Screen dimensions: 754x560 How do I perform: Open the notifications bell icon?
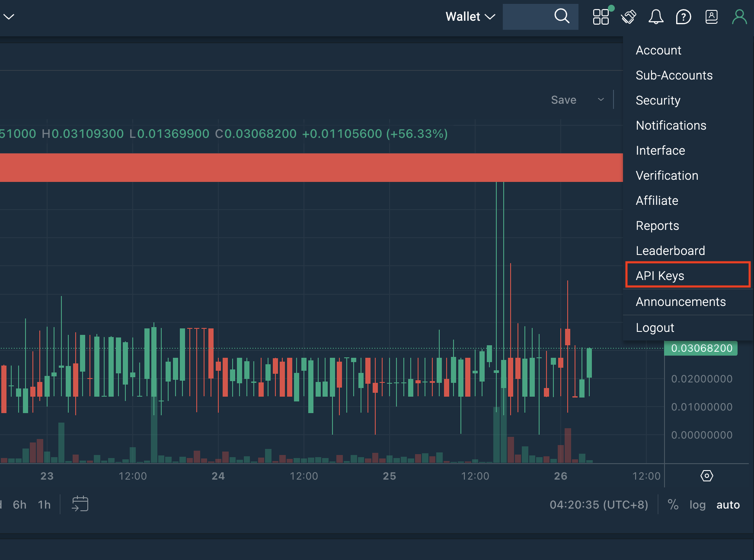point(656,17)
